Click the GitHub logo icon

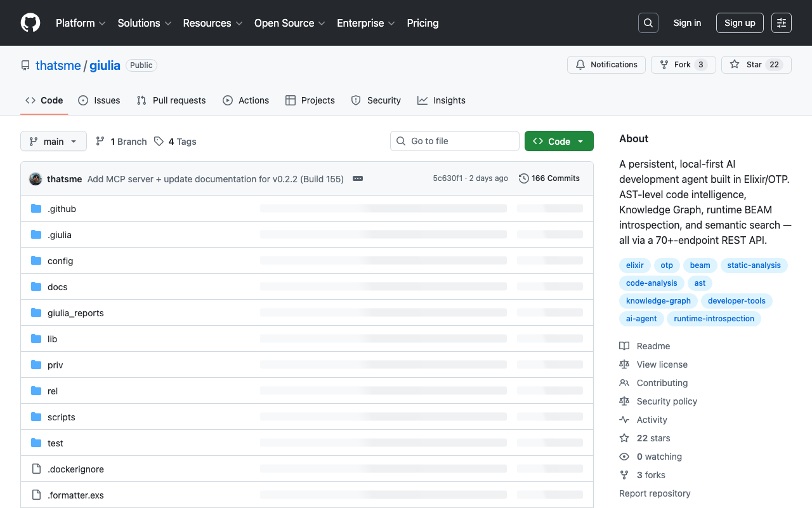(30, 23)
